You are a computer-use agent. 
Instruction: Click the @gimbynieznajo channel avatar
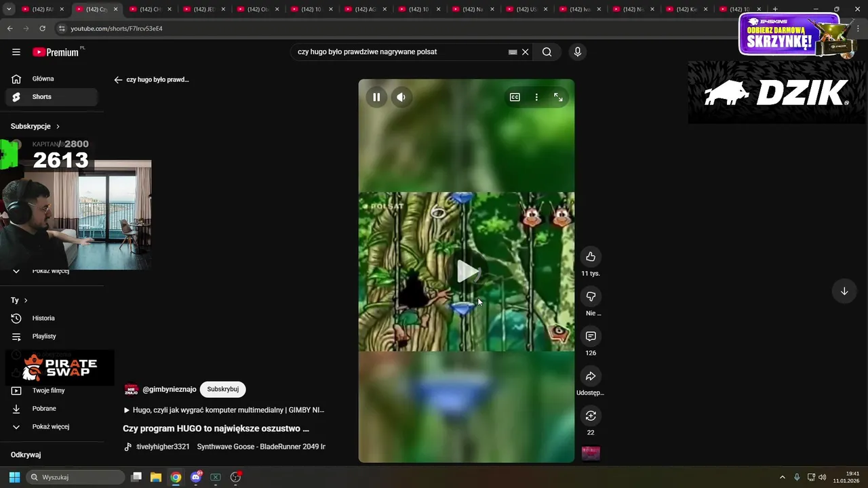[x=131, y=389]
